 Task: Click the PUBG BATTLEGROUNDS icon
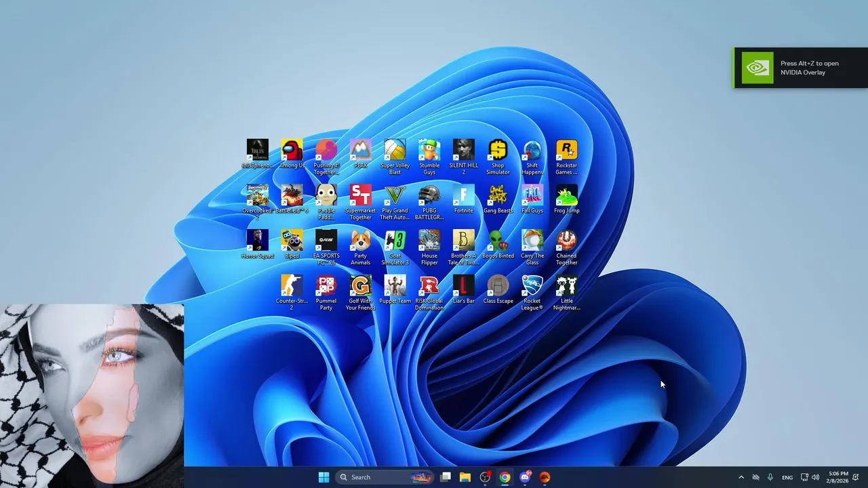click(429, 202)
